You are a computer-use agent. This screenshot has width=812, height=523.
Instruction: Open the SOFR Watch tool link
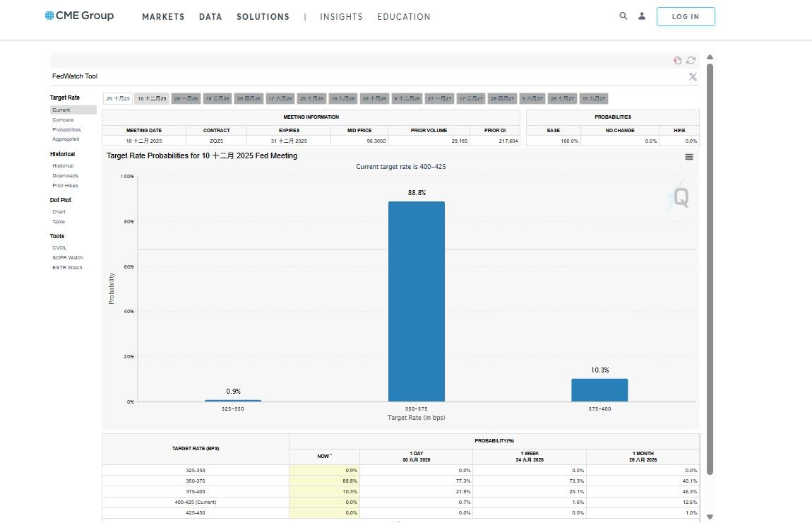(67, 258)
